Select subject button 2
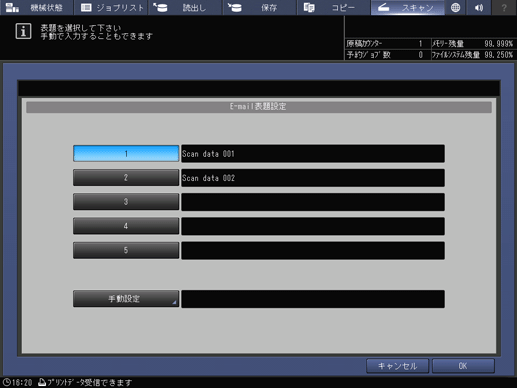This screenshot has height=388, width=517. 126,178
